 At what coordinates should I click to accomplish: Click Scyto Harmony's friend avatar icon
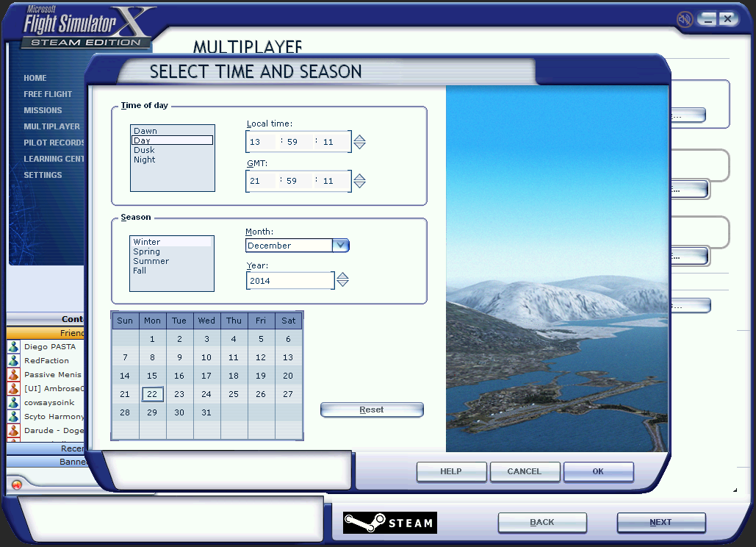[x=13, y=417]
